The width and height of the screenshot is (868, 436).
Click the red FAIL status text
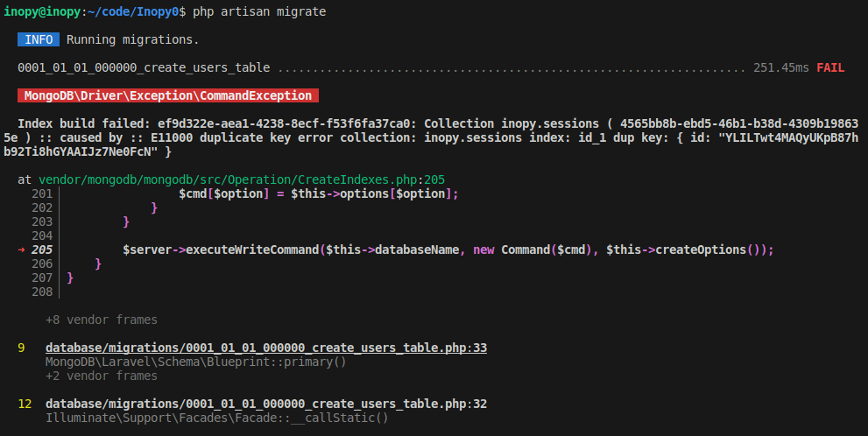coord(830,67)
